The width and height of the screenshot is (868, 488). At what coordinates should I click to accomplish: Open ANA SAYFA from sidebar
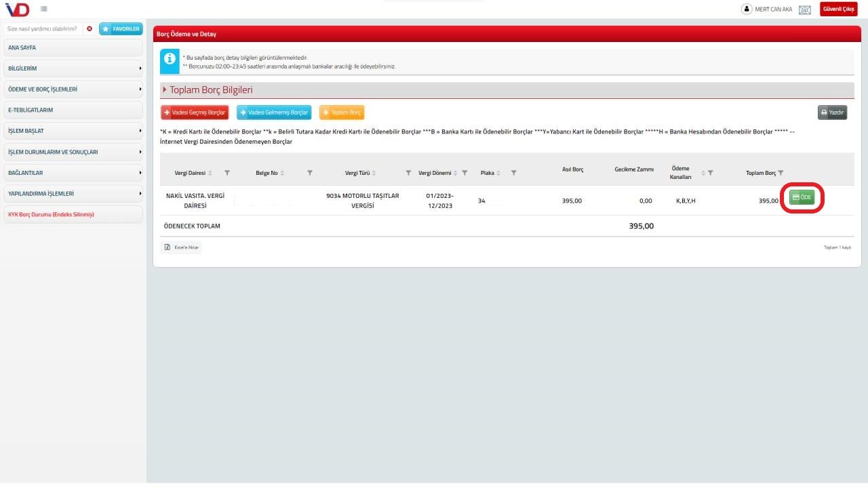73,48
